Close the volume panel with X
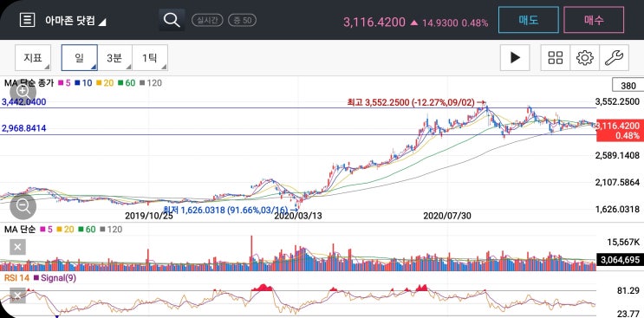Viewport: 644px width, 318px height. [17, 247]
